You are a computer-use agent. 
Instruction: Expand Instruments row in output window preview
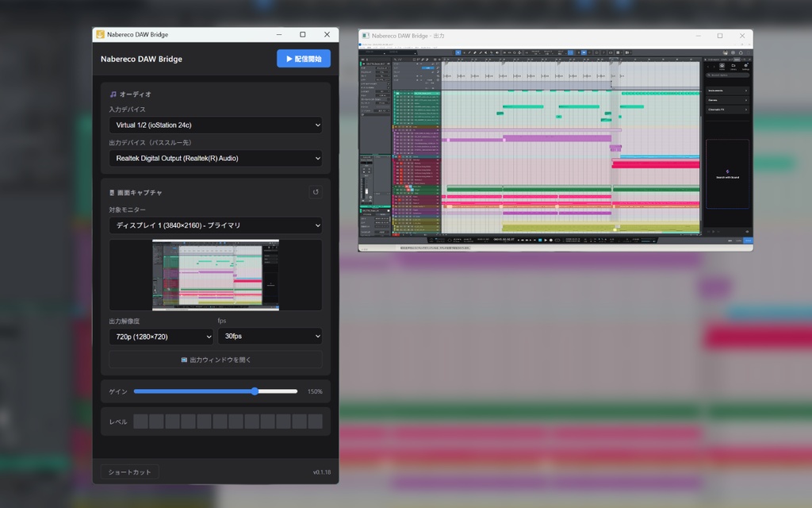[728, 90]
